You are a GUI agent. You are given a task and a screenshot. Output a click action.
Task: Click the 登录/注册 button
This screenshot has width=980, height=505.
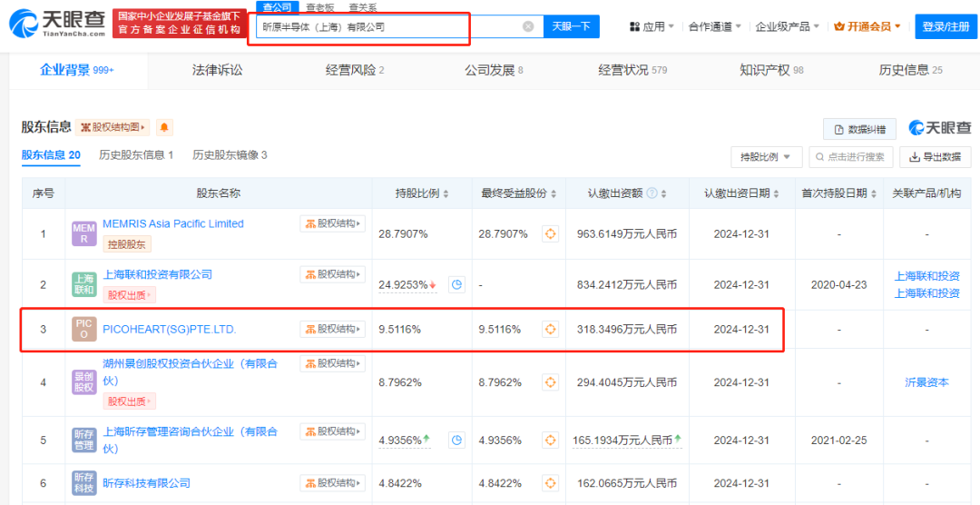(946, 27)
